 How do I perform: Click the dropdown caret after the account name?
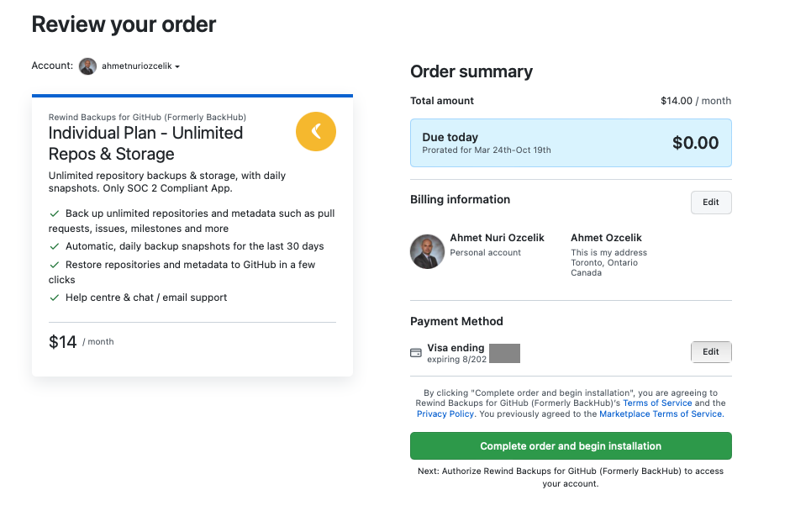177,66
